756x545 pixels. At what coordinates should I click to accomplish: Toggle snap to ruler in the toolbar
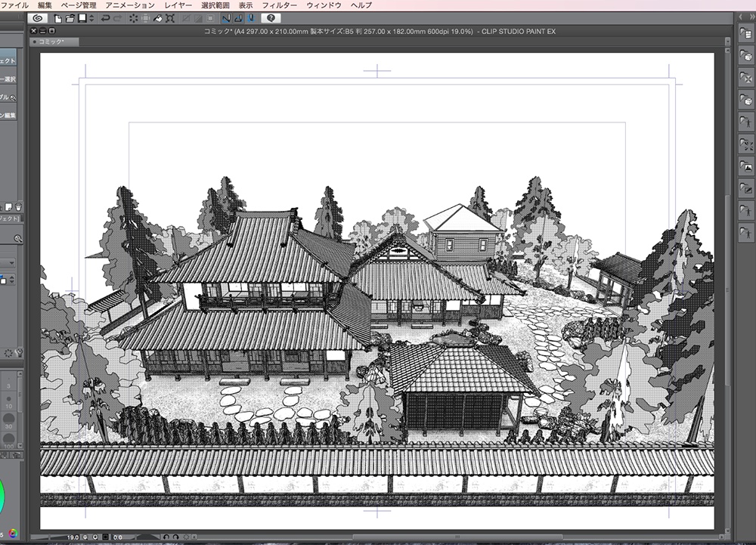point(226,17)
